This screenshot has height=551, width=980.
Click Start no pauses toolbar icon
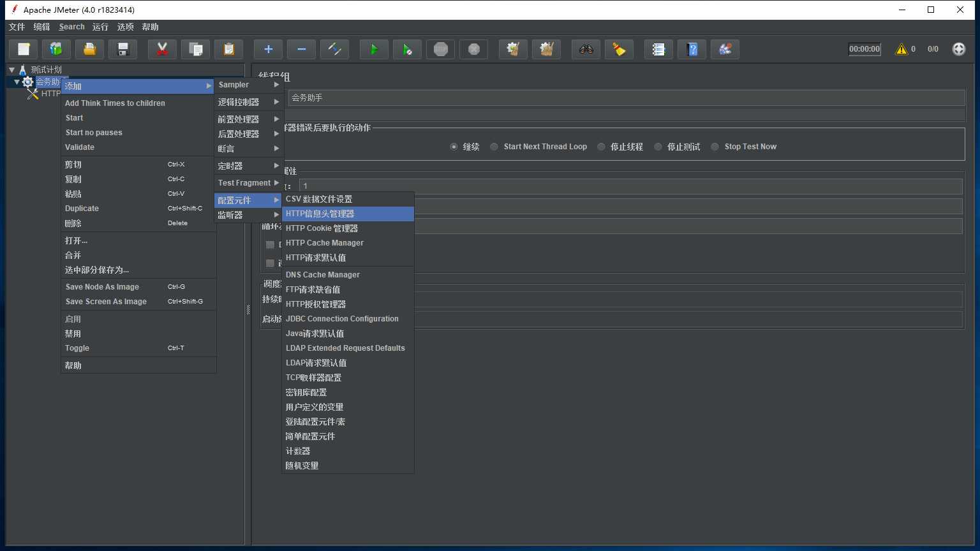pos(408,49)
